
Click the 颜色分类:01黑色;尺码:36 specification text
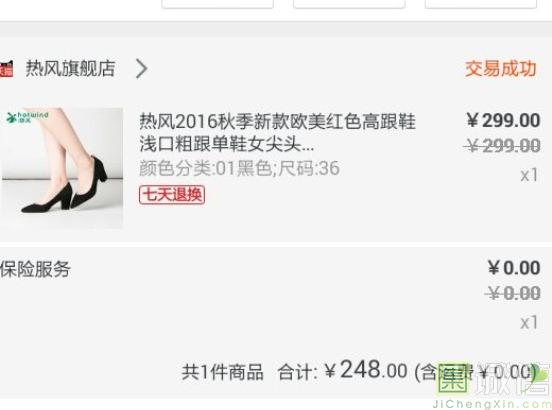(239, 168)
